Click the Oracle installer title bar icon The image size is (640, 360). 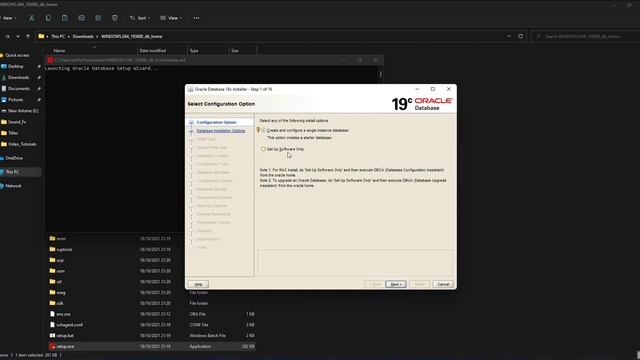pyautogui.click(x=190, y=89)
